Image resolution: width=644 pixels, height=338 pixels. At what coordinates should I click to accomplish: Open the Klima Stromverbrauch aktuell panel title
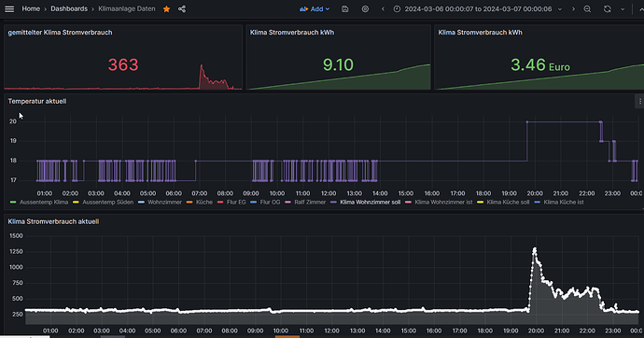(53, 221)
